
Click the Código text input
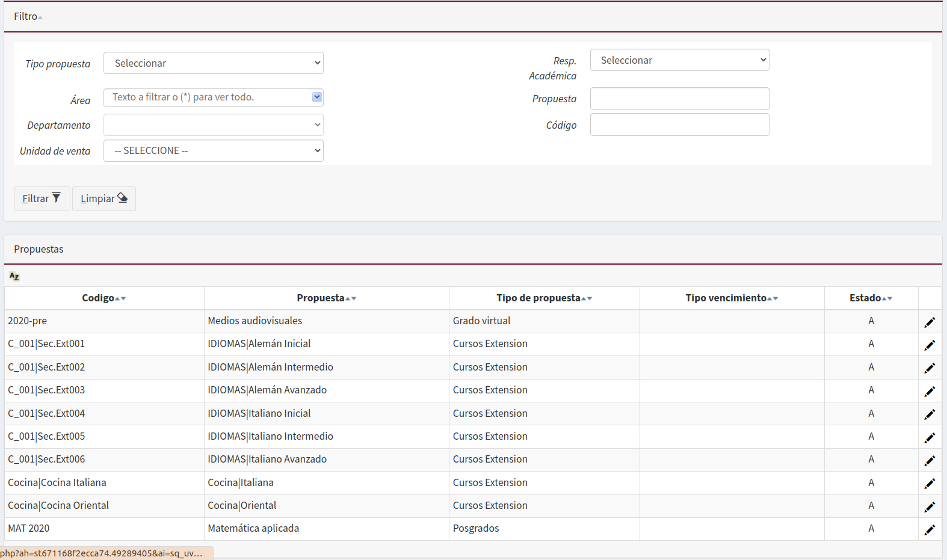(x=680, y=125)
